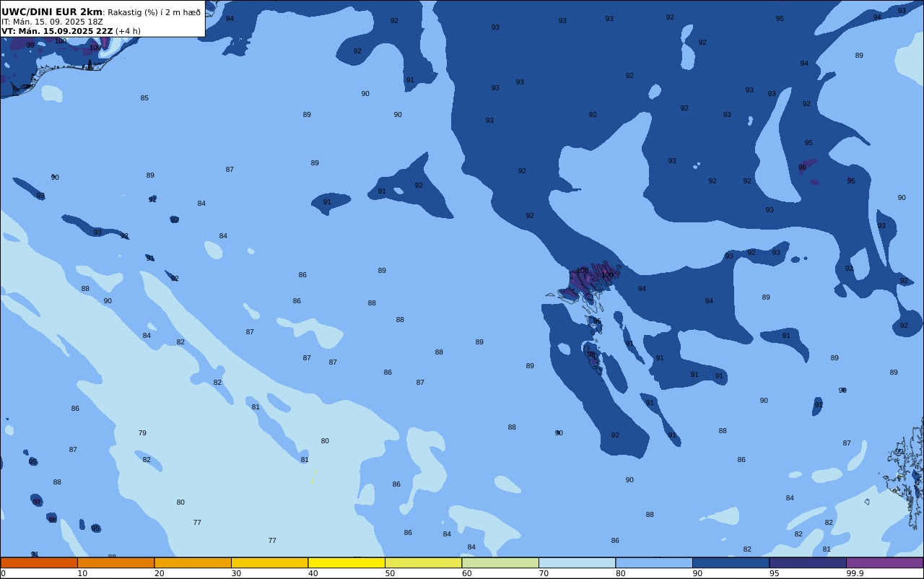The width and height of the screenshot is (924, 579).
Task: Click the humidity value '79' on the map
Action: click(142, 433)
